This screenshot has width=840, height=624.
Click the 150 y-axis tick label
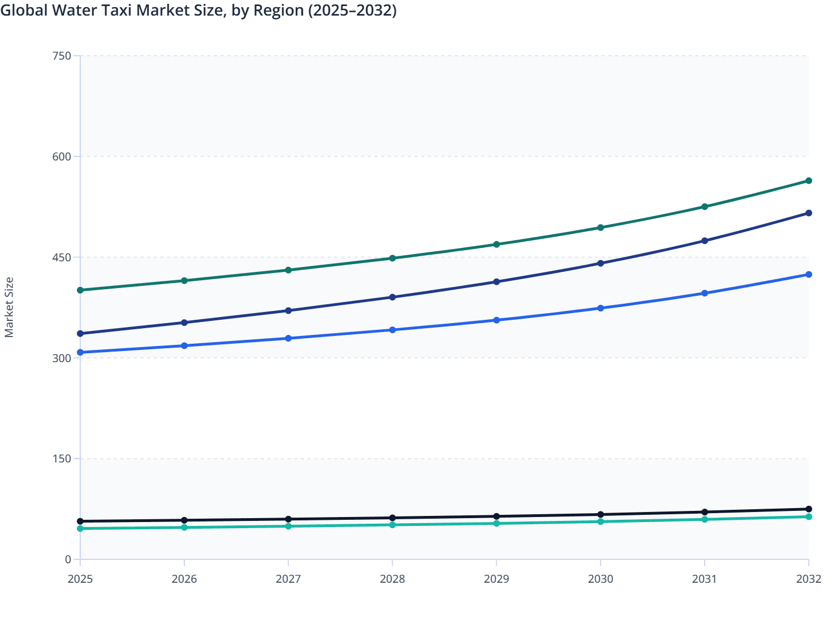click(62, 459)
